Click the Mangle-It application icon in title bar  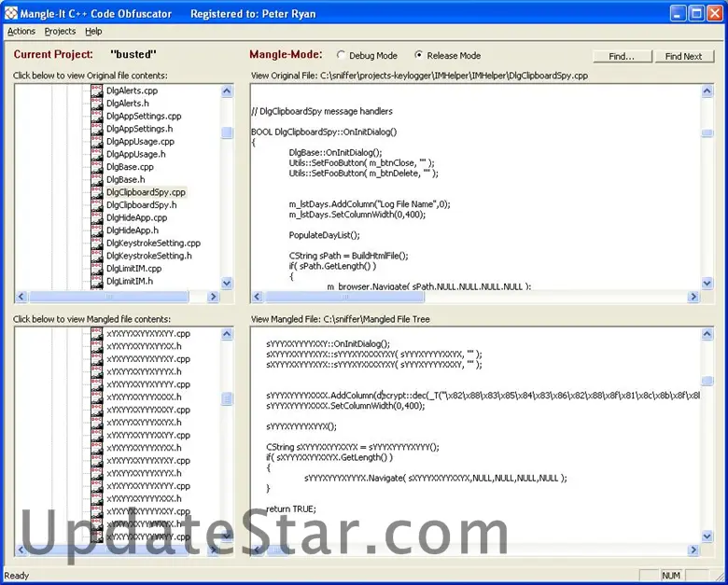pos(11,13)
